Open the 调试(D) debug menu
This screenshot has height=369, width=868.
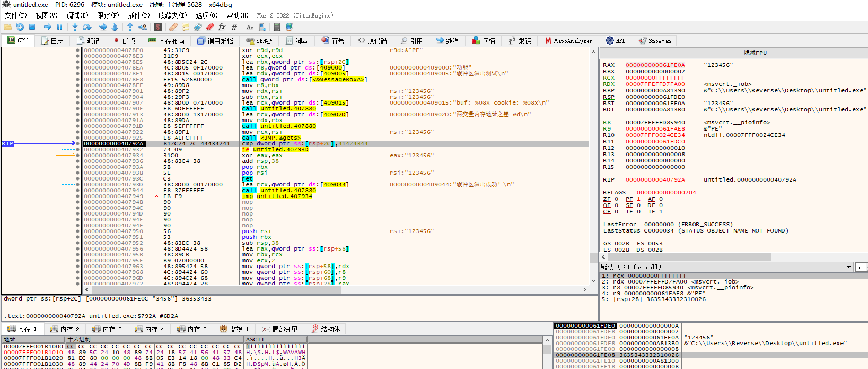pyautogui.click(x=77, y=15)
